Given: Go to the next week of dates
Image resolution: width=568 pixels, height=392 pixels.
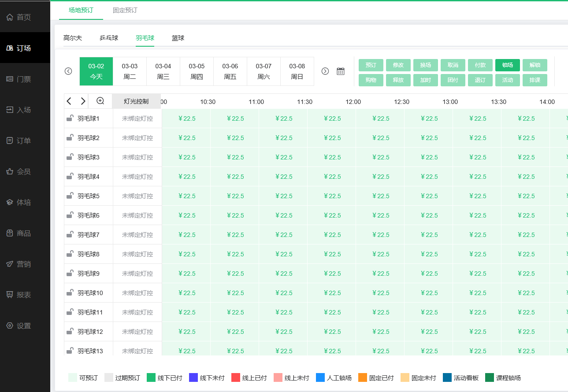Looking at the screenshot, I should (x=325, y=71).
